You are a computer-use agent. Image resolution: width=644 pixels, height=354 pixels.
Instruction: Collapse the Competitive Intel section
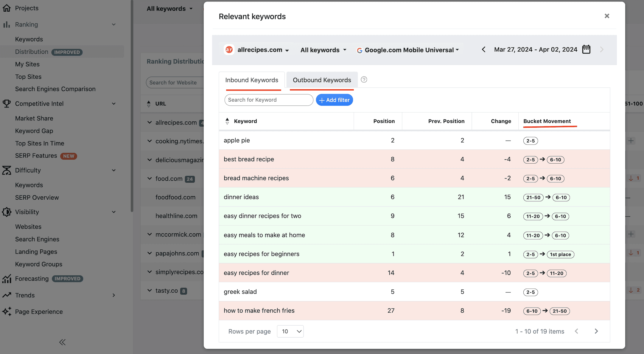tap(113, 104)
